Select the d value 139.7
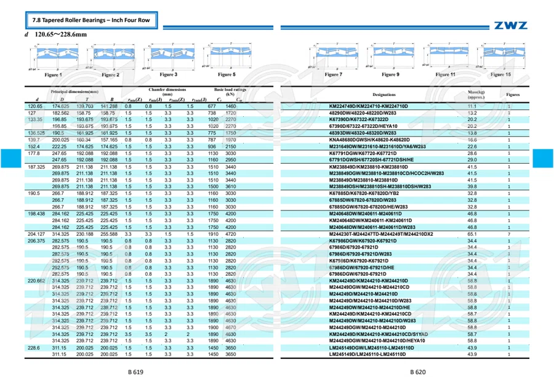 click(34, 140)
